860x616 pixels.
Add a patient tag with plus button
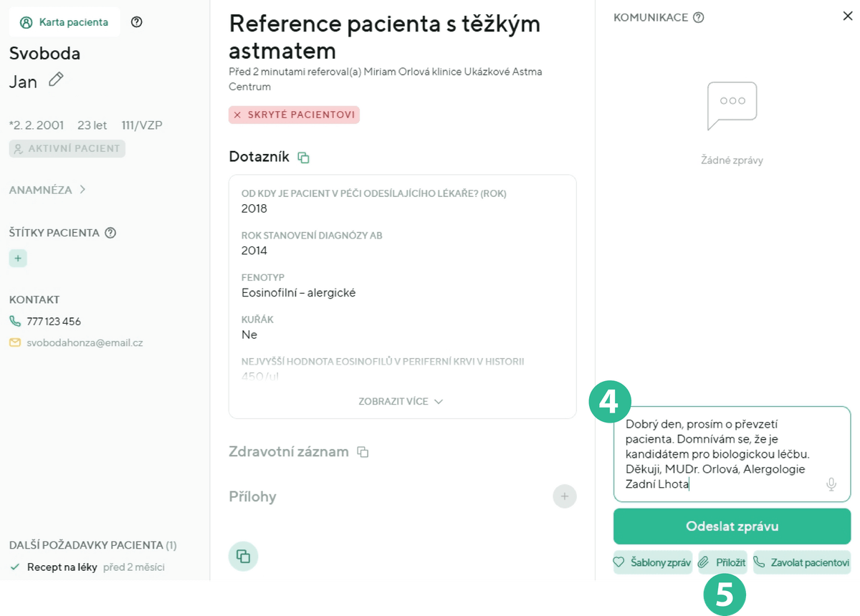[18, 258]
